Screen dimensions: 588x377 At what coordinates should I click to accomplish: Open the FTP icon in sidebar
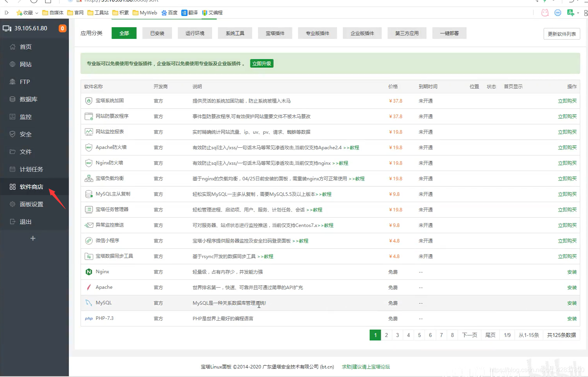12,82
